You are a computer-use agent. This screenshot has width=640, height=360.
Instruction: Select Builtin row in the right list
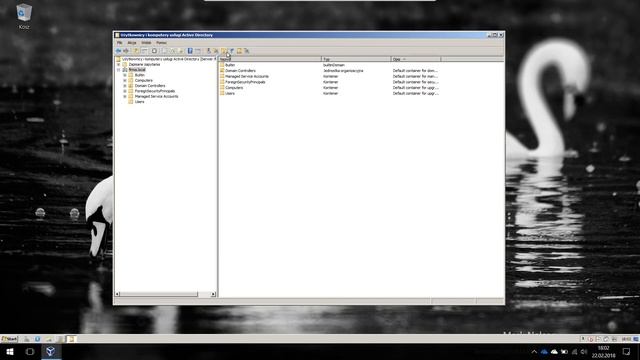(230, 65)
